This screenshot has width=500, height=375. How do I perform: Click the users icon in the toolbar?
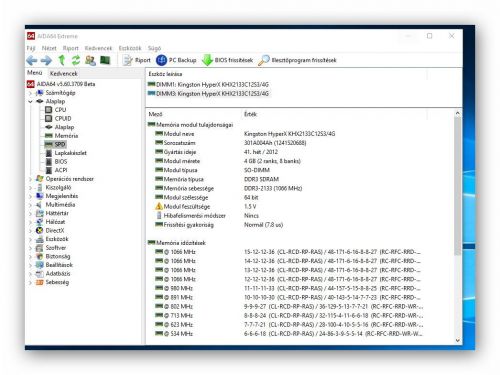90,60
